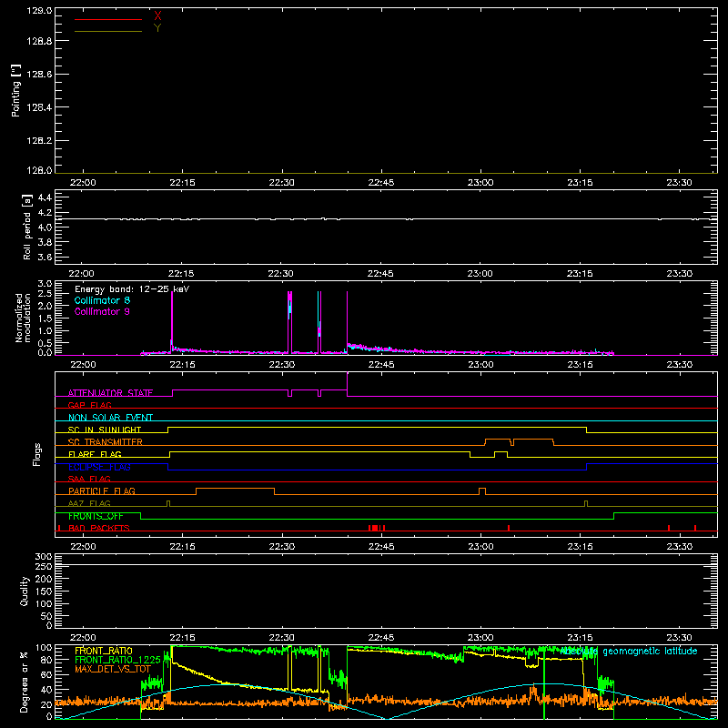
Task: Click the FLARE_FLAG label
Action: [95, 454]
